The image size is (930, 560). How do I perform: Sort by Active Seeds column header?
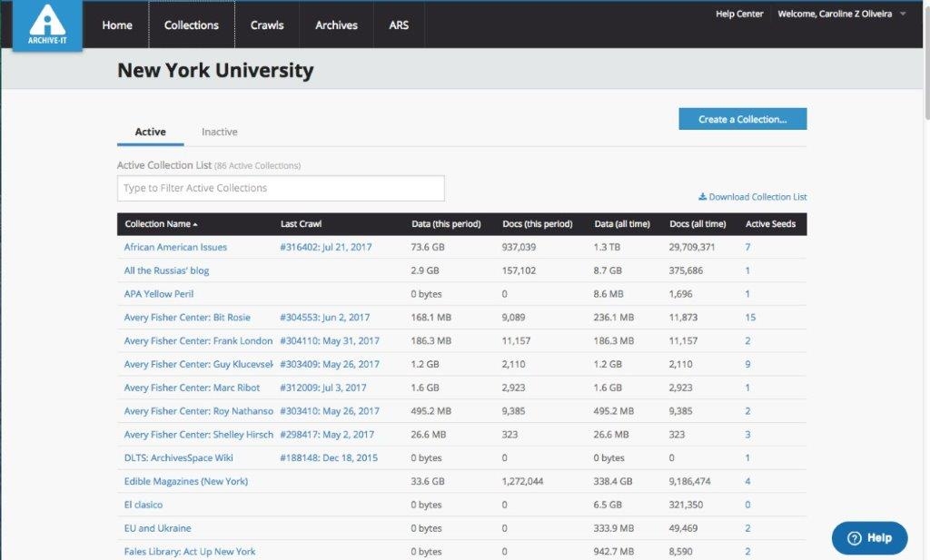770,224
